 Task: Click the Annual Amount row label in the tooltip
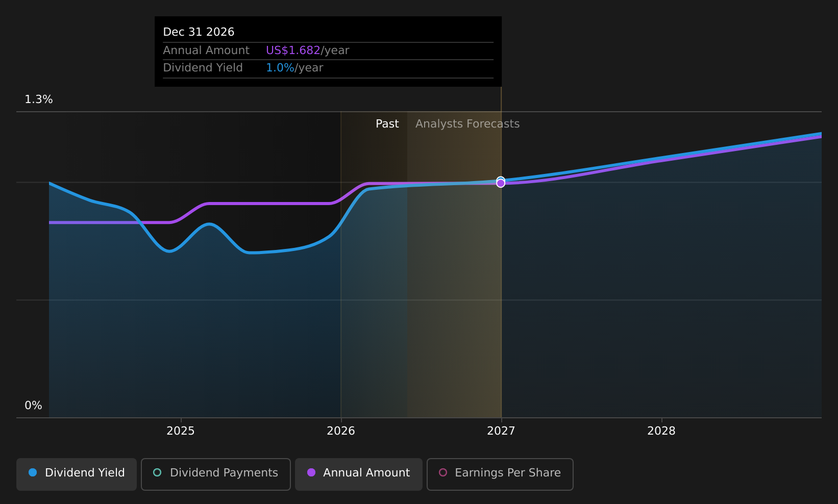click(206, 51)
